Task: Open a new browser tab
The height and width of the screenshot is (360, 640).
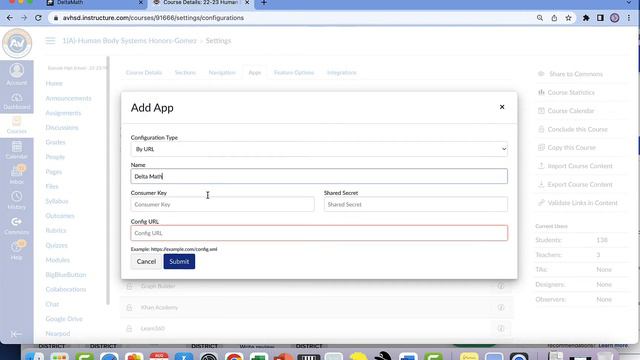Action: pyautogui.click(x=264, y=3)
